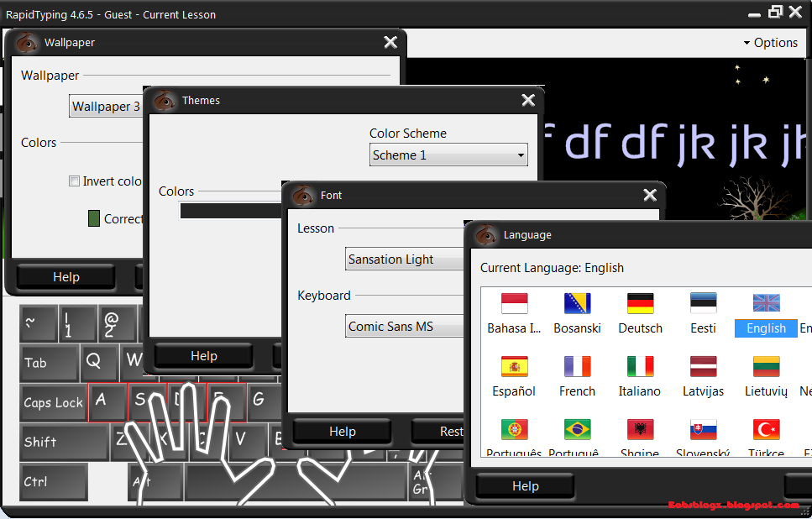Click Help in the Wallpaper dialog
This screenshot has height=519, width=812.
[65, 277]
